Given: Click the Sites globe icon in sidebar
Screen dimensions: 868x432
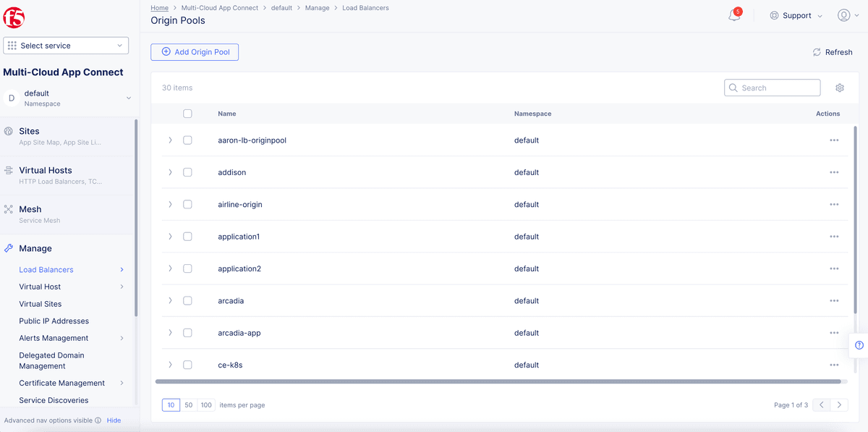Looking at the screenshot, I should [7, 131].
